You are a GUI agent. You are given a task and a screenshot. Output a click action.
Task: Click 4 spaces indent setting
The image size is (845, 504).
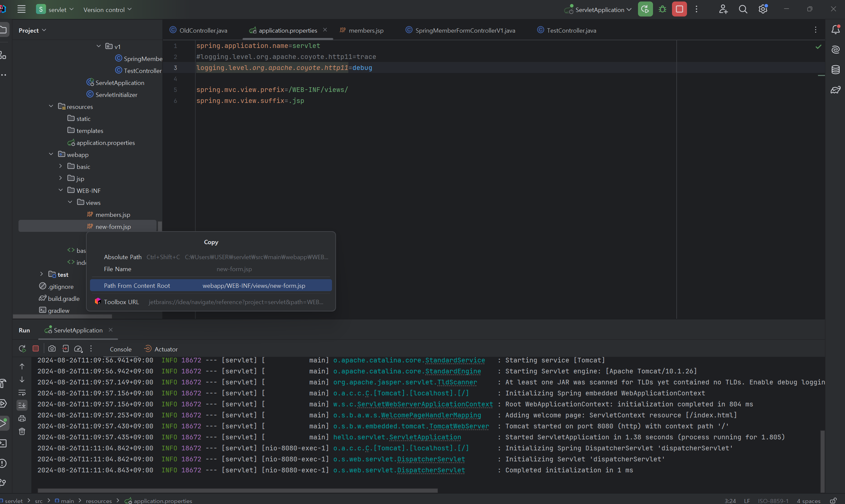[808, 501]
